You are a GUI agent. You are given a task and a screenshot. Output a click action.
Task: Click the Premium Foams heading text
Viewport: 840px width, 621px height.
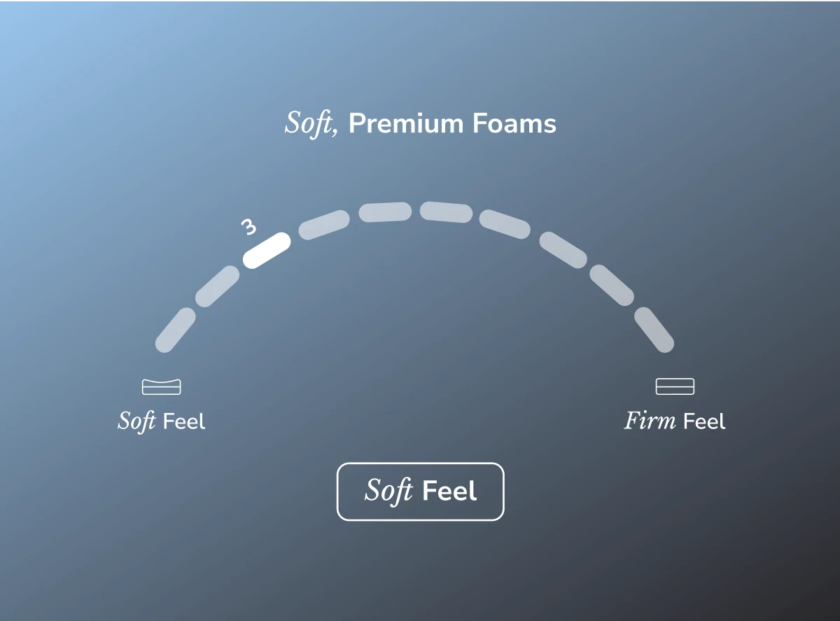[452, 124]
